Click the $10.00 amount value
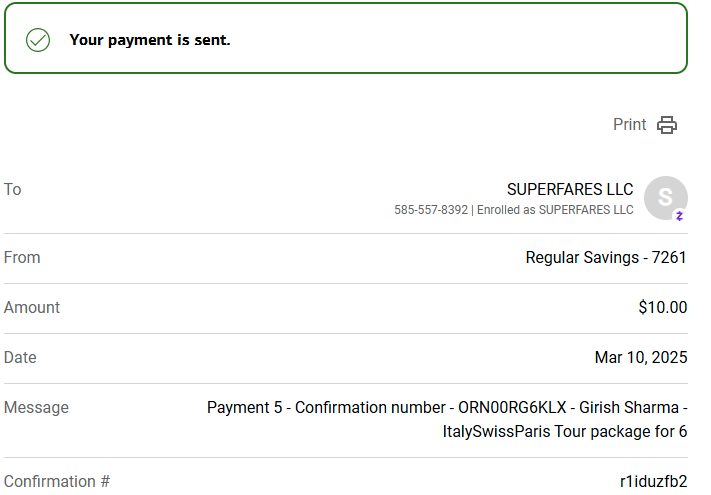Viewport: 711px width, 495px height. 662,307
